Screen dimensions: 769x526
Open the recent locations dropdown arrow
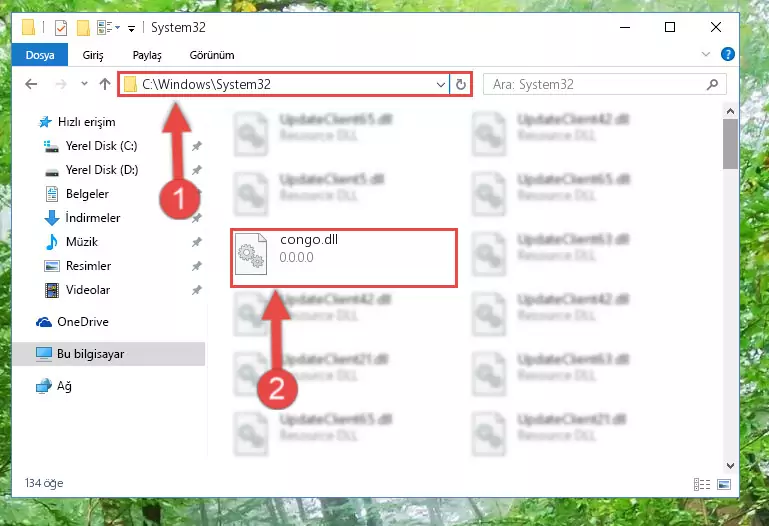point(84,84)
